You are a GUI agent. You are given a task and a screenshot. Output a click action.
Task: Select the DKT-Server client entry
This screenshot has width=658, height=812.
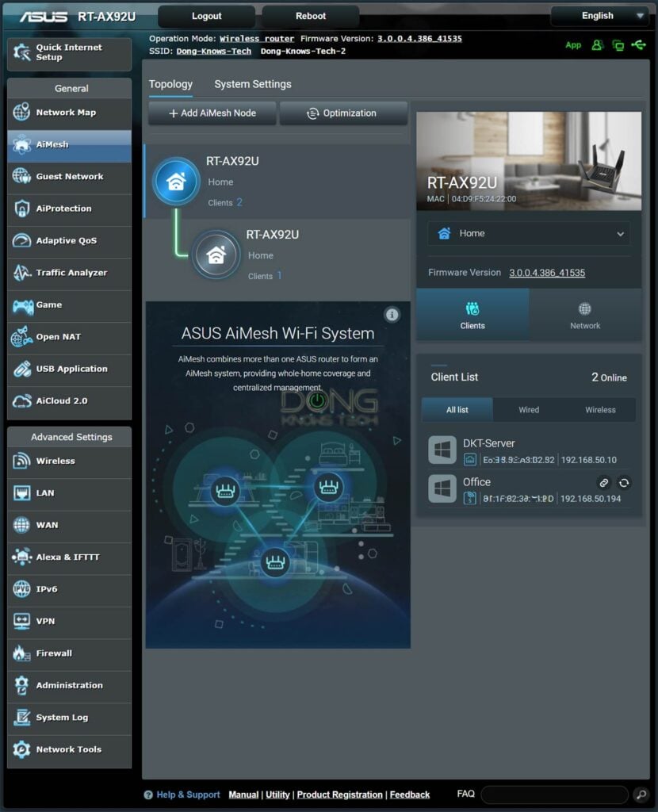coord(529,450)
